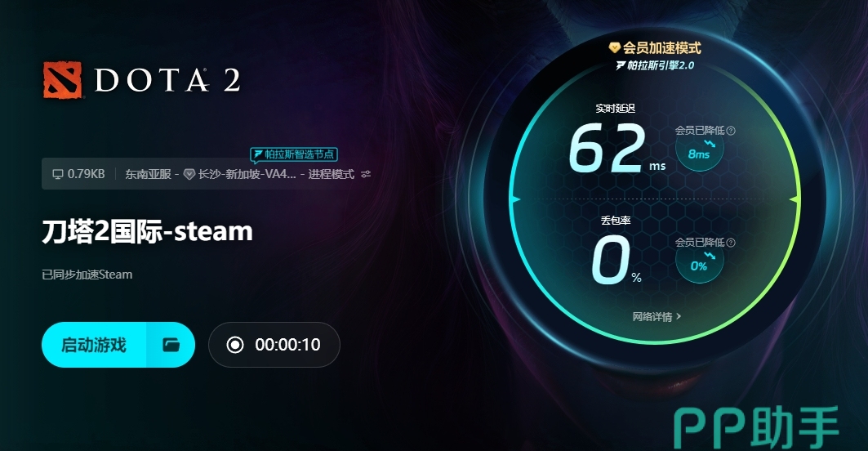Click the 62 ms real-time latency readout

coord(617,147)
